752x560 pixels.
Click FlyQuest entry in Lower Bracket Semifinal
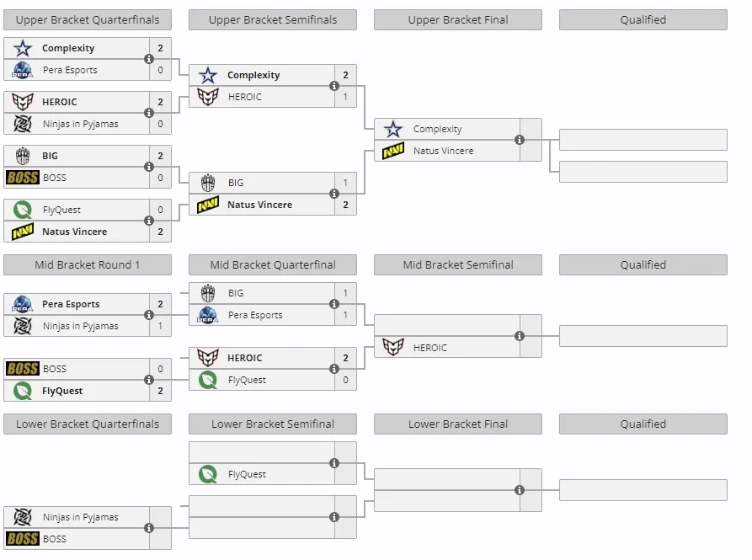pos(272,474)
